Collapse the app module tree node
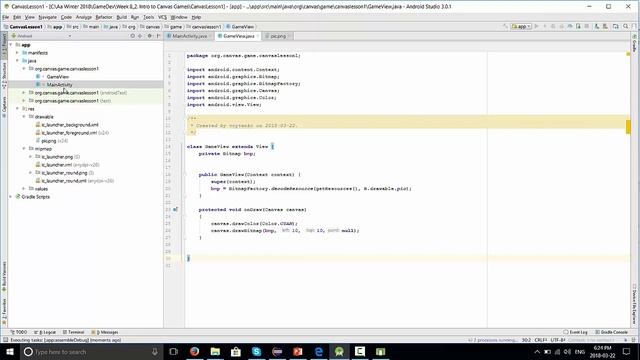The height and width of the screenshot is (360, 640). [x=11, y=44]
